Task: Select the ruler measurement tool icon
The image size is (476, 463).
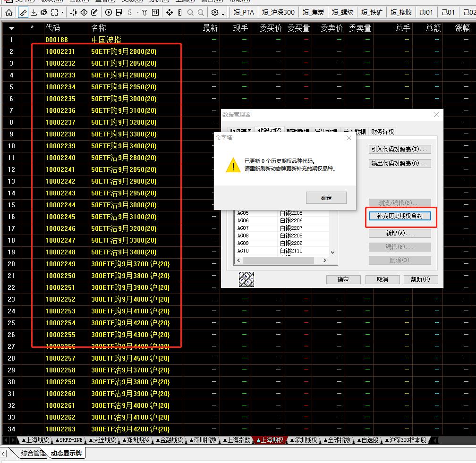Action: 23,12
